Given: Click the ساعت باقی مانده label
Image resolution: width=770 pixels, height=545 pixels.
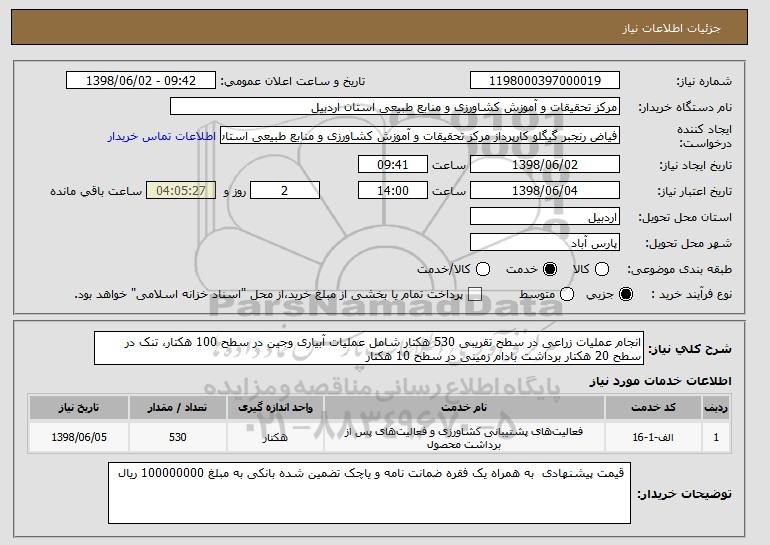Looking at the screenshot, I should 96,191.
